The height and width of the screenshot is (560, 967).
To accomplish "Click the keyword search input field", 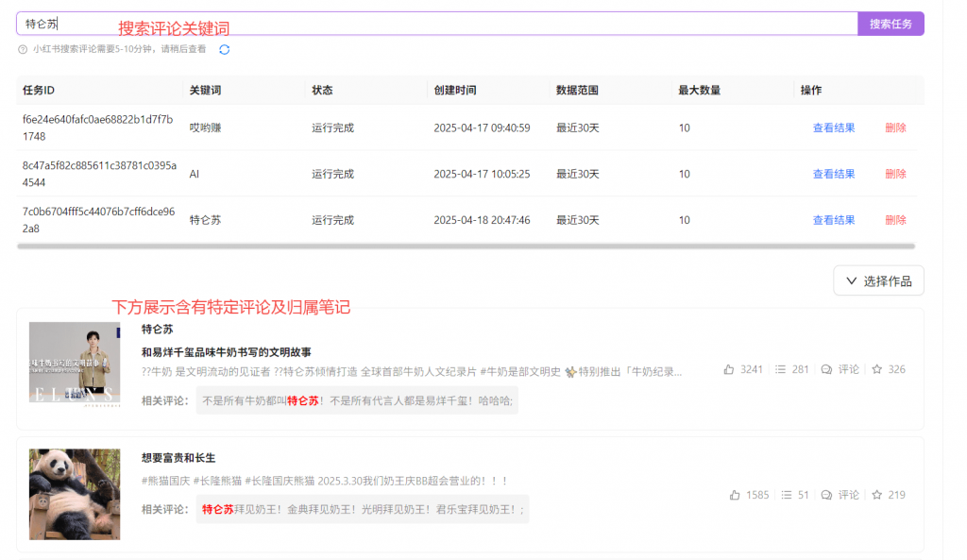I will click(x=434, y=24).
